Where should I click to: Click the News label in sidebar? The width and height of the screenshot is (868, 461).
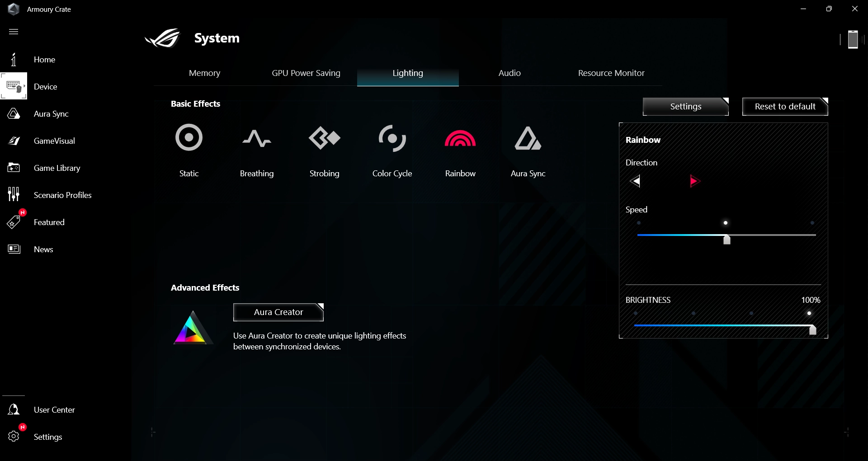43,249
